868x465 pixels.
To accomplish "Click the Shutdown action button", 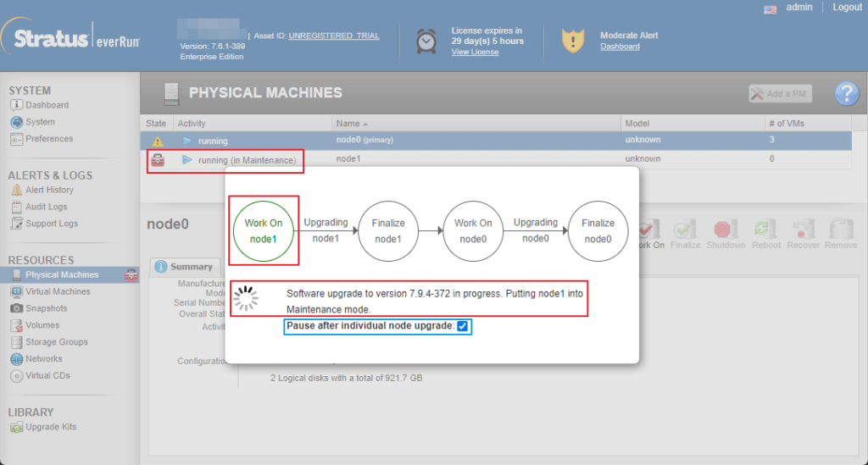I will coord(726,235).
